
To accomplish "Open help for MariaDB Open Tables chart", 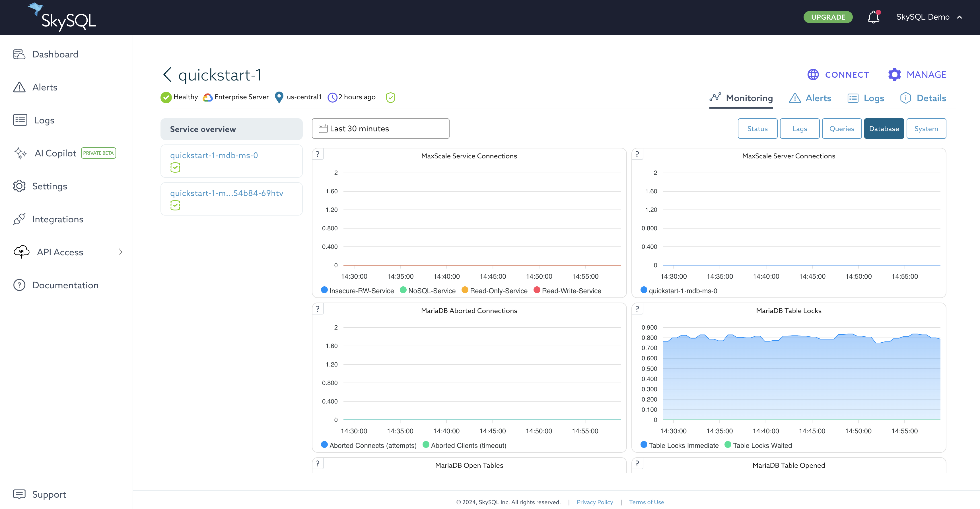I will point(318,464).
